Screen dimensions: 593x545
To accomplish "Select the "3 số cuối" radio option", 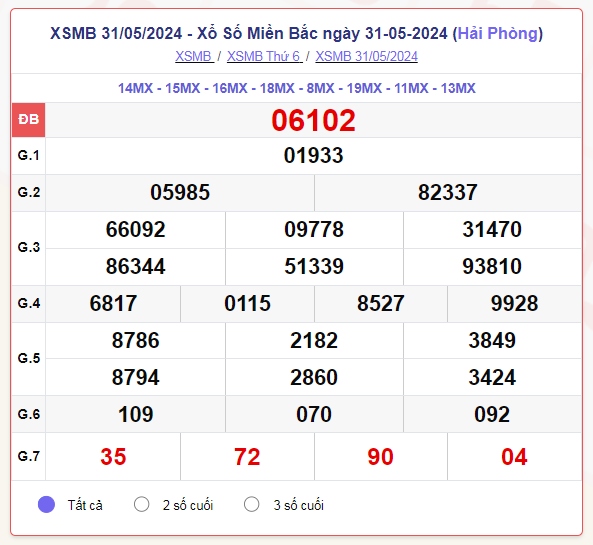I will [251, 504].
